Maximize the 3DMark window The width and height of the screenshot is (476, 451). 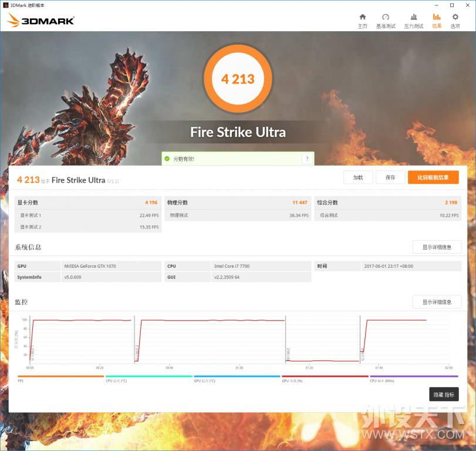click(452, 5)
